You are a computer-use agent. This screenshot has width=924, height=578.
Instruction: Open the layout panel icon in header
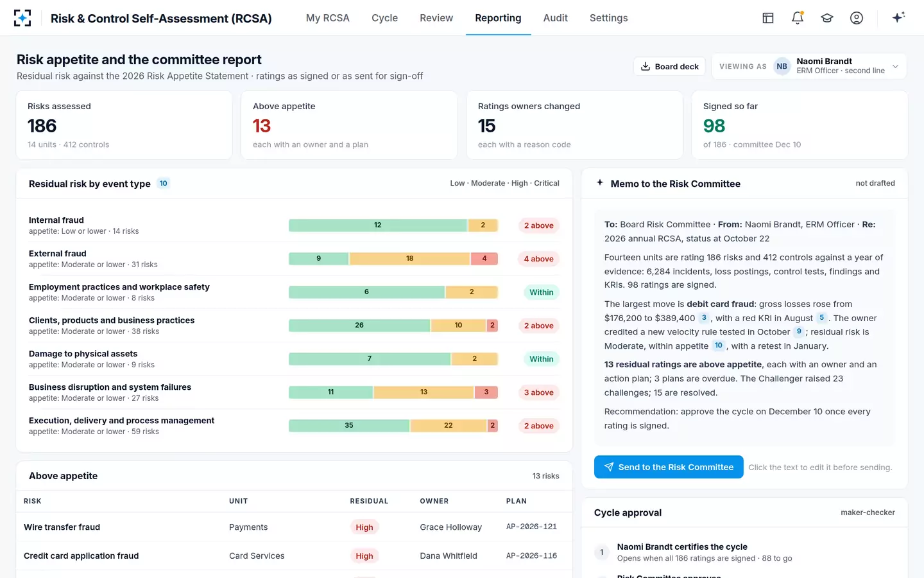(x=768, y=18)
